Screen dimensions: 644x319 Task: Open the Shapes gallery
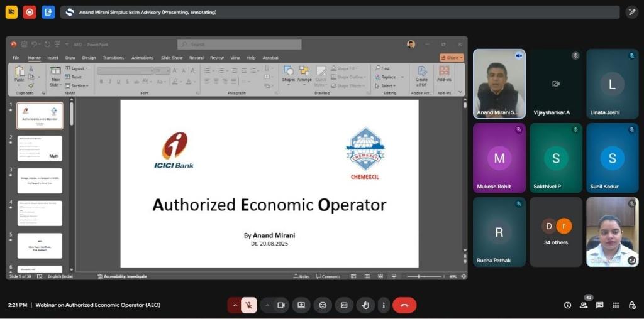(x=288, y=75)
